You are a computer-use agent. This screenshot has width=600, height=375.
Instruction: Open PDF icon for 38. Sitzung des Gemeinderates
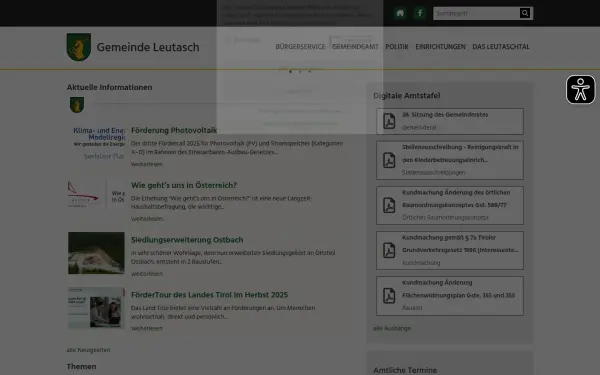(389, 121)
